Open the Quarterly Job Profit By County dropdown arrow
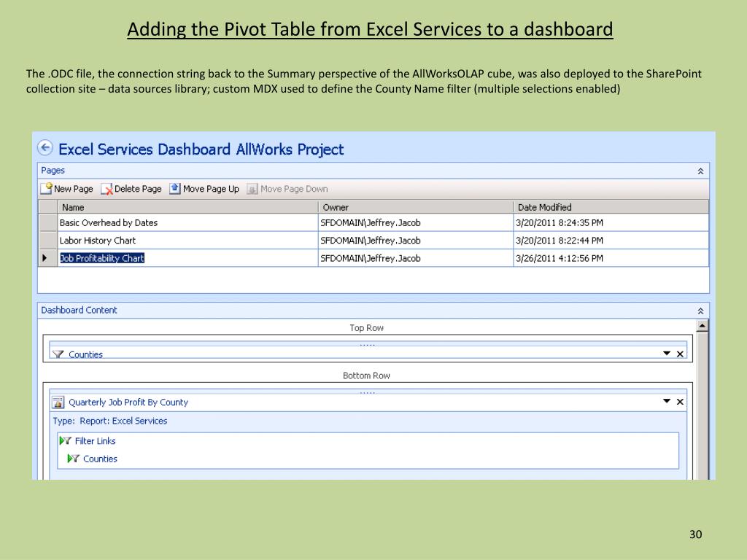747x560 pixels. [667, 402]
